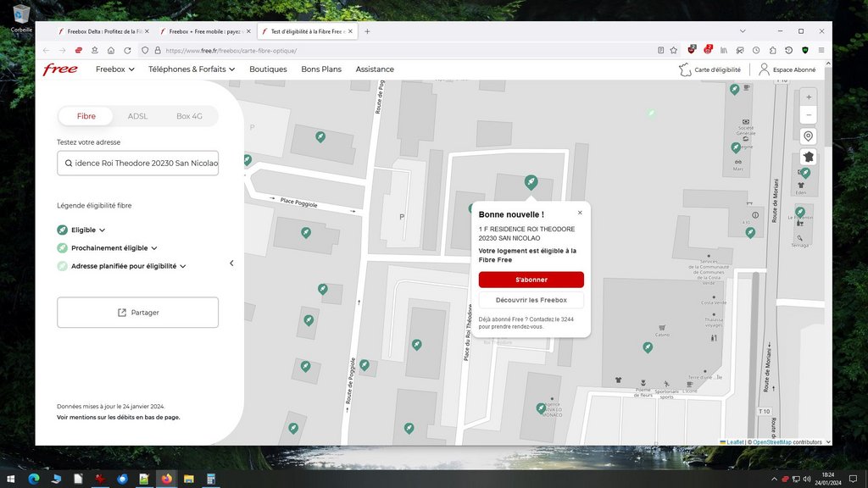Open the Firefox library icon
Screen dimensions: 868x488
tap(724, 50)
